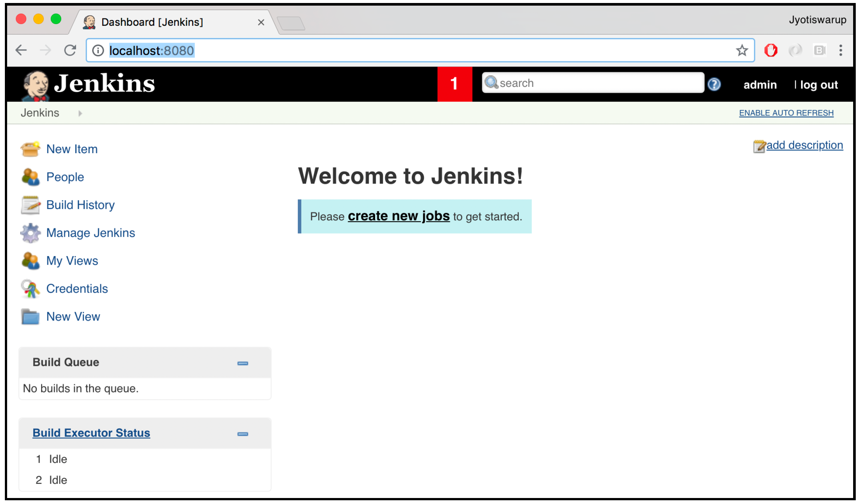Follow the create new jobs link
The image size is (861, 504).
pos(399,216)
